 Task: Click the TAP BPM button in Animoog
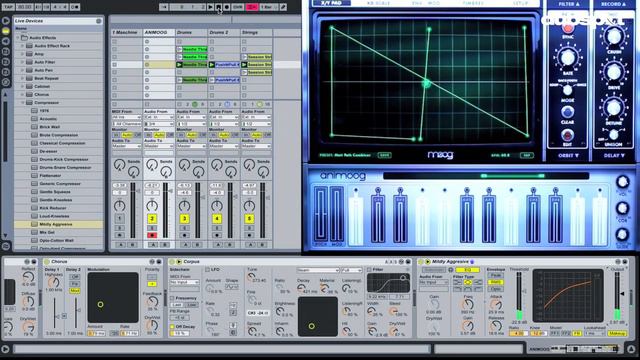(527, 155)
